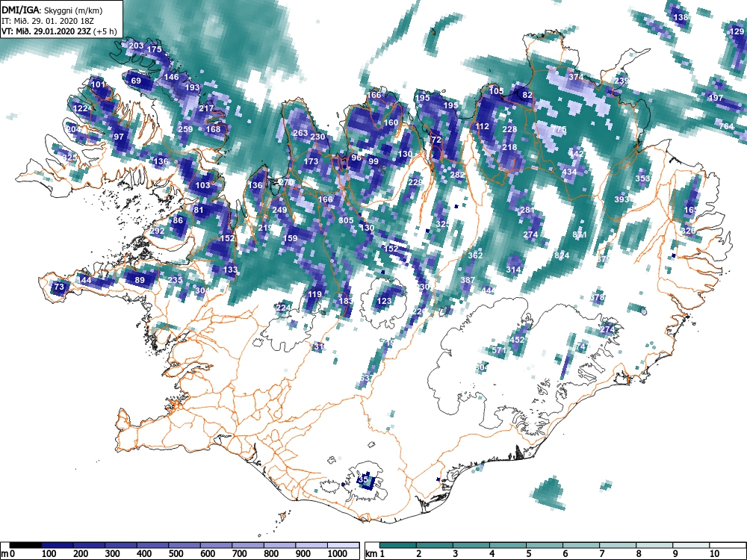Click the visibility value 105 on the map
Screen dimensions: 747x560
point(497,91)
